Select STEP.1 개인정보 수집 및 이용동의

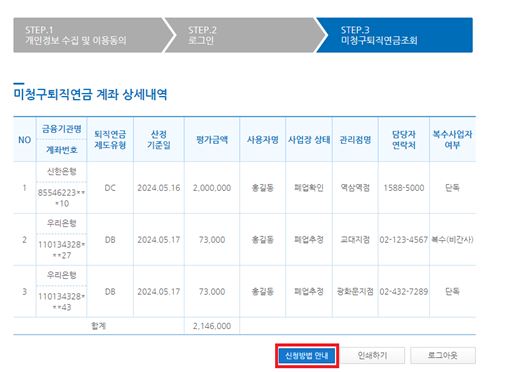tap(89, 35)
